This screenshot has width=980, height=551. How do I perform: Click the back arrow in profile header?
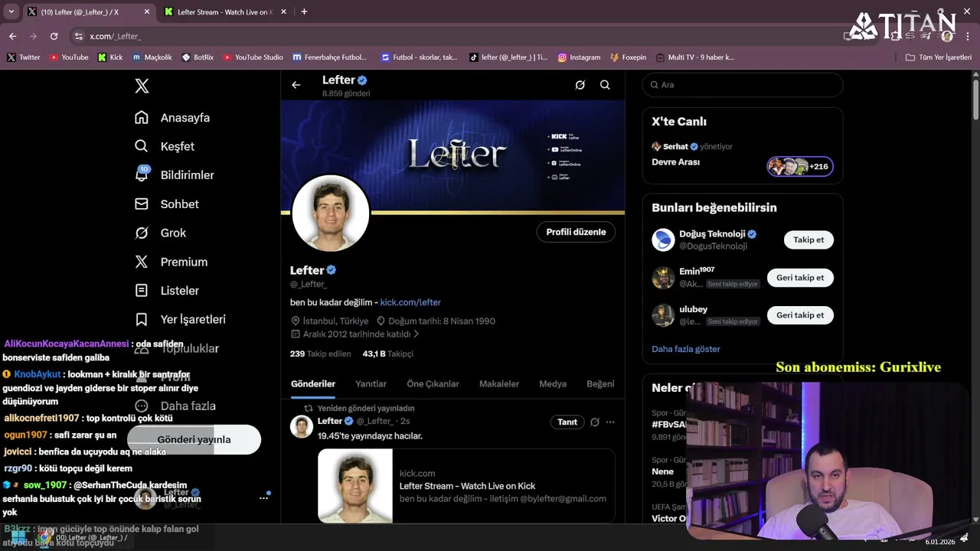296,85
